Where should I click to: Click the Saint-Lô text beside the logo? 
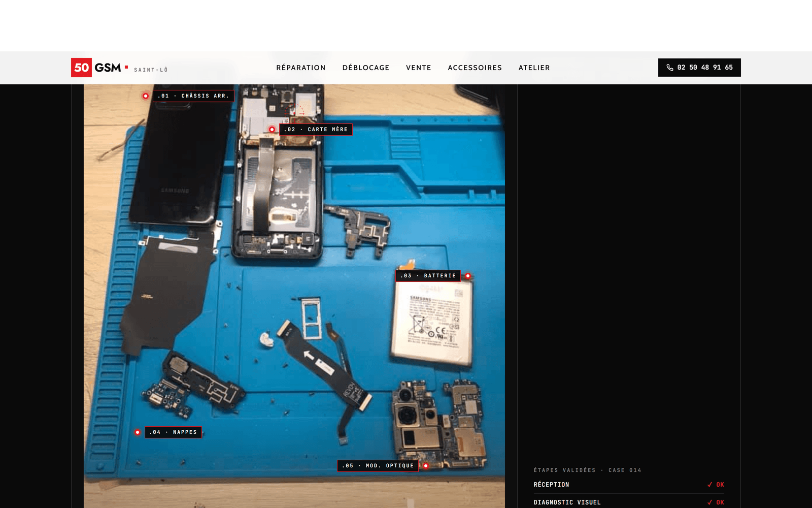tap(151, 70)
